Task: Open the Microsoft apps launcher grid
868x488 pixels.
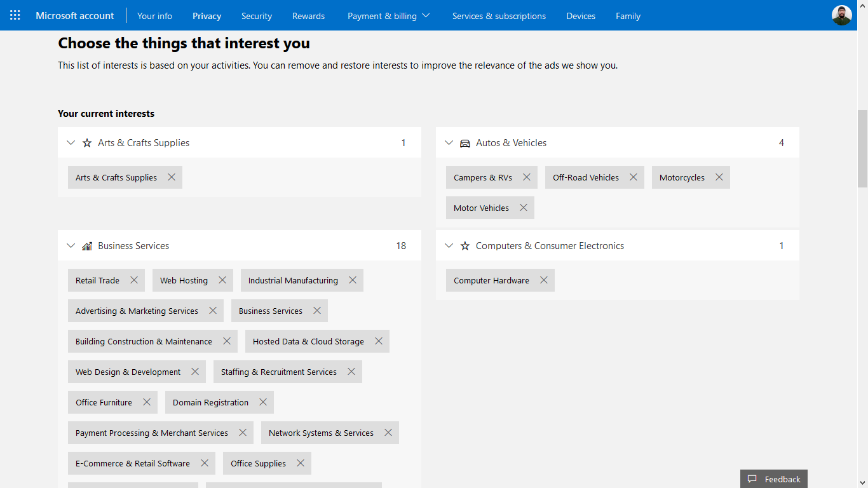Action: click(x=15, y=15)
